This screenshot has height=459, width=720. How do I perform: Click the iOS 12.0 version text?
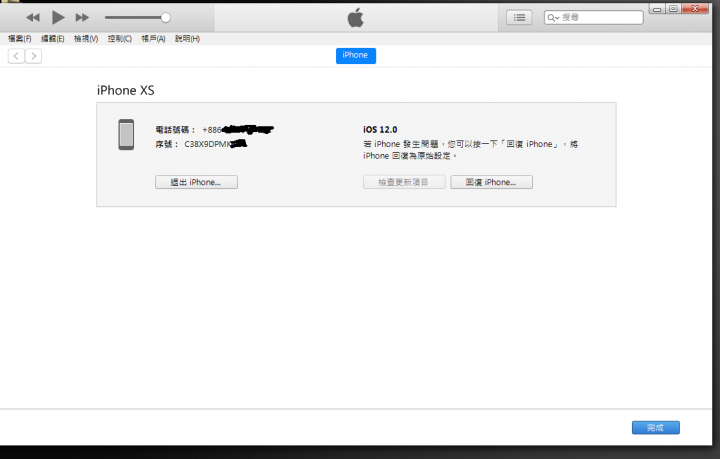[x=380, y=130]
